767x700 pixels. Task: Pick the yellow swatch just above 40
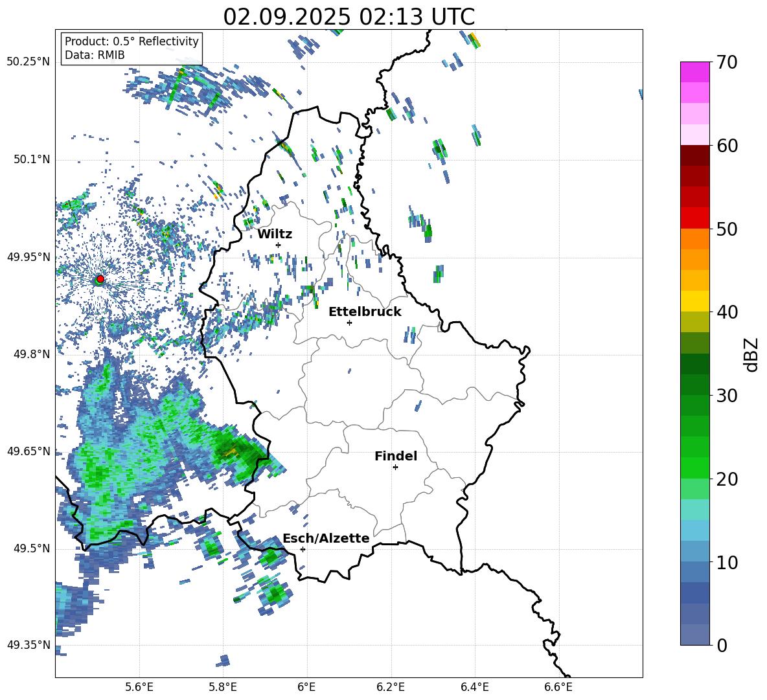(694, 301)
